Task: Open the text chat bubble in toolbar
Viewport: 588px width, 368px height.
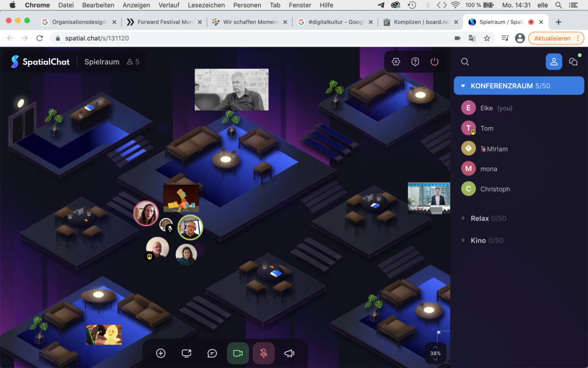Action: (x=212, y=353)
